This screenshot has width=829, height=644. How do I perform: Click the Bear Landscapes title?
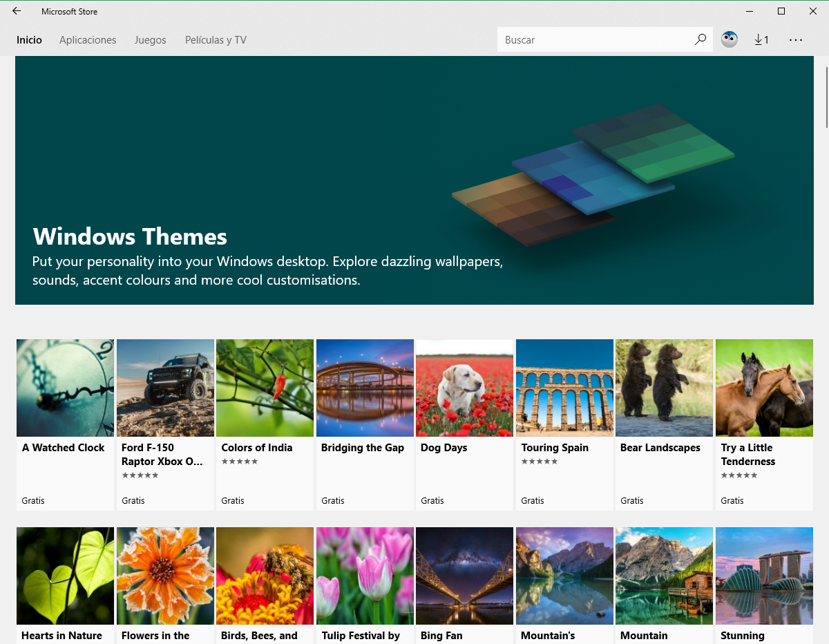[x=660, y=448]
